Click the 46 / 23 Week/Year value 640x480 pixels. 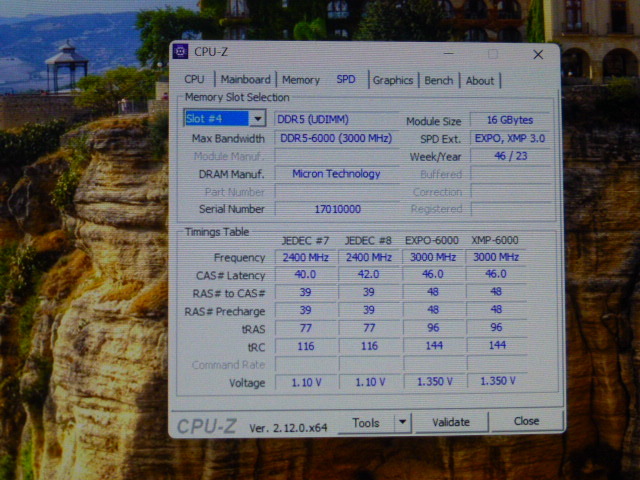(x=511, y=156)
